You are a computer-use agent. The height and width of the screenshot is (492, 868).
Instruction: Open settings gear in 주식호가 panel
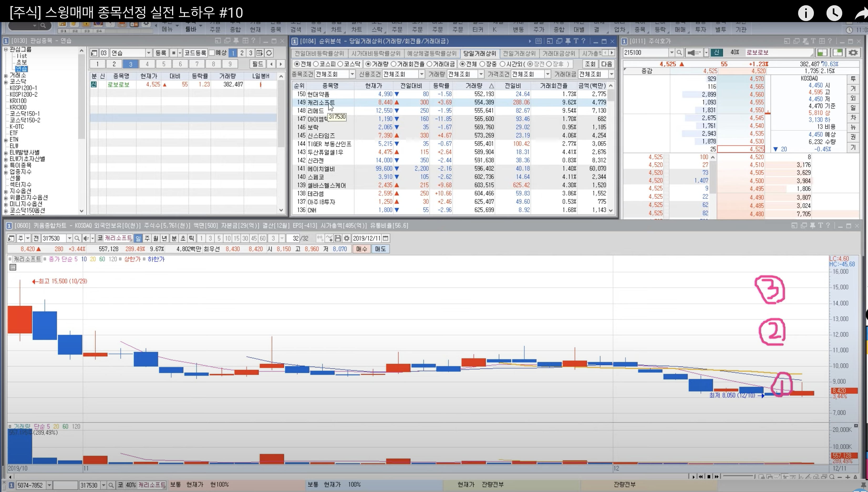tap(853, 53)
